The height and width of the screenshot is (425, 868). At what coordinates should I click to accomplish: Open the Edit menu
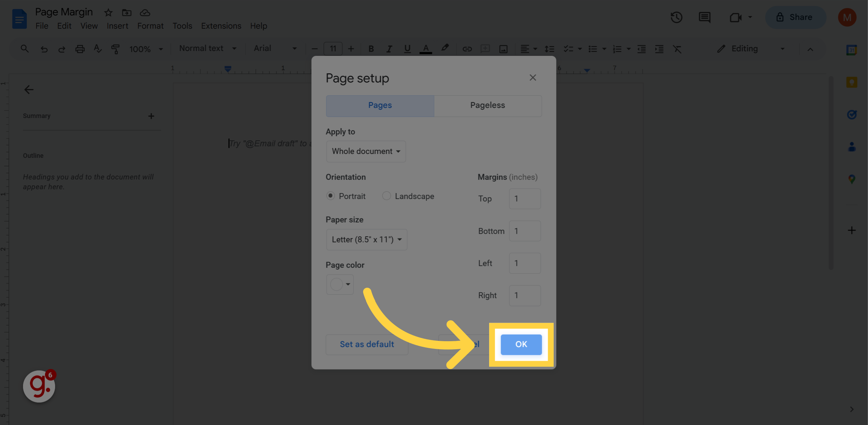(64, 26)
